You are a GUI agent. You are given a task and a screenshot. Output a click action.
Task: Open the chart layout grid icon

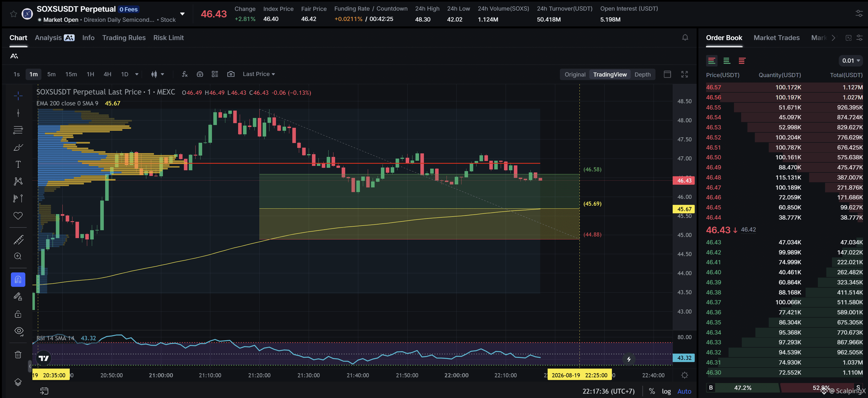coord(215,74)
